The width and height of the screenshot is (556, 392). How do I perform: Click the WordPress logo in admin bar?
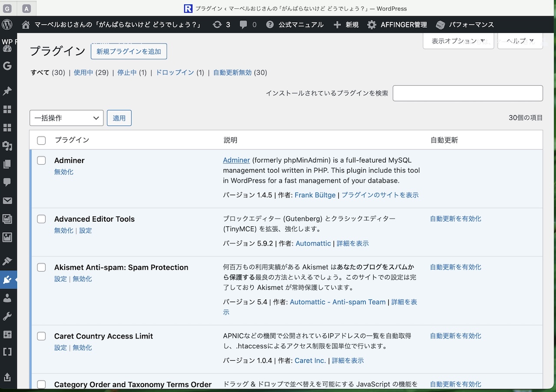(x=7, y=25)
